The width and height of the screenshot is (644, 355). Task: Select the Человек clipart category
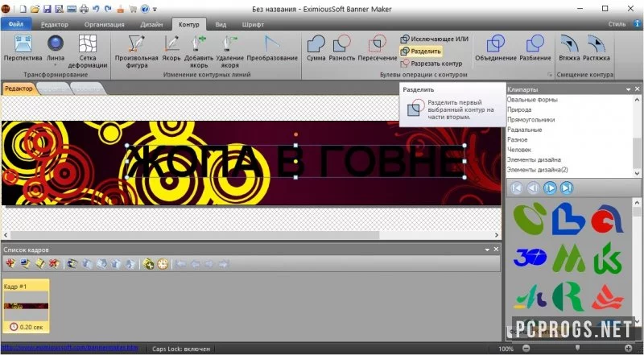[519, 150]
